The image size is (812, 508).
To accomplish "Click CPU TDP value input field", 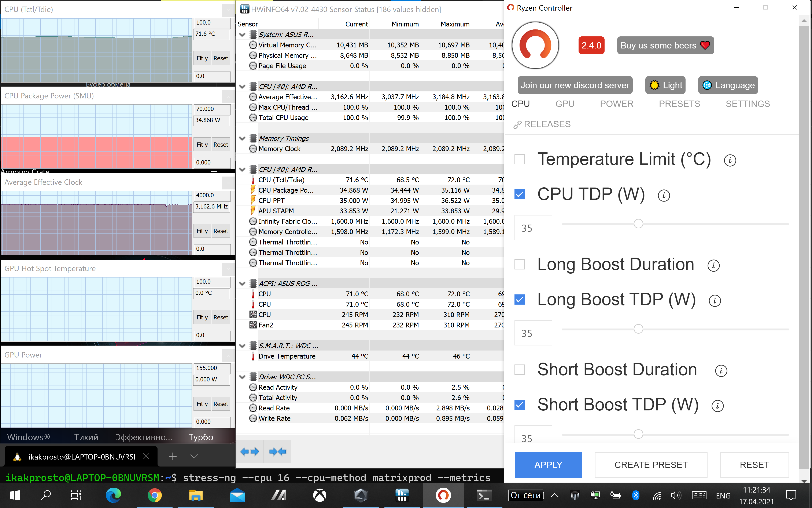I will (x=533, y=228).
